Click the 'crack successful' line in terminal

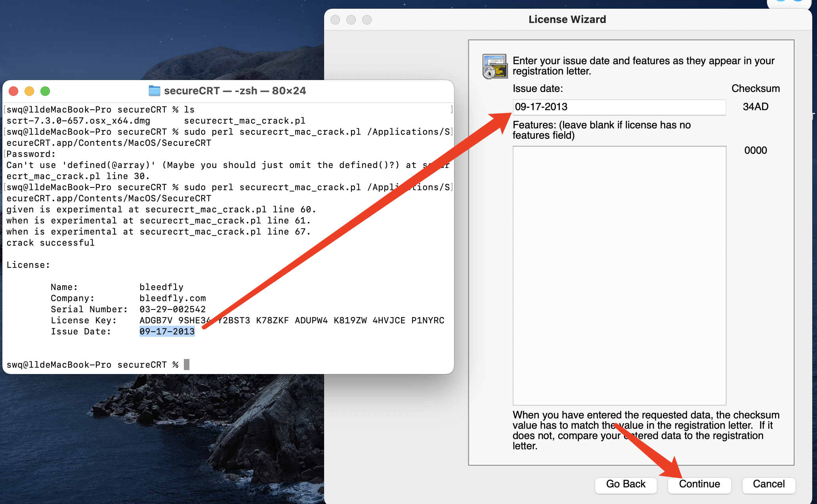[x=50, y=243]
